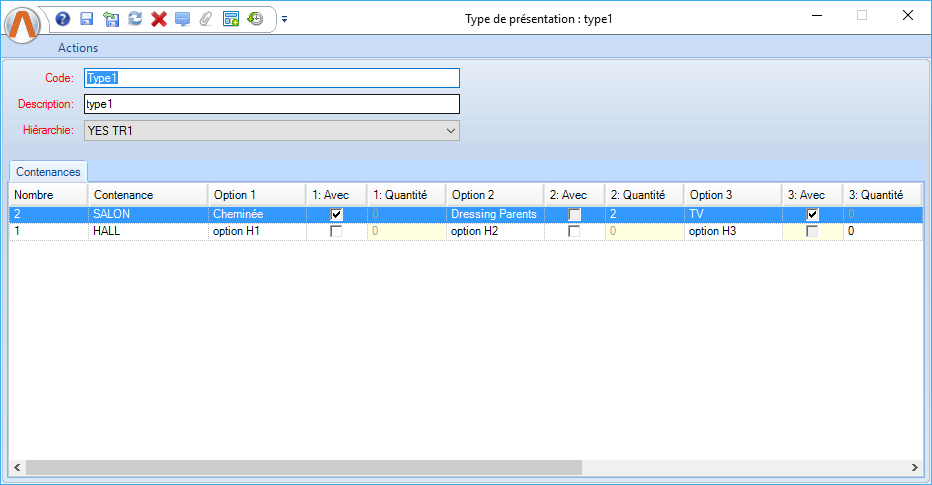Expand the Hiérarchie dropdown

click(449, 130)
